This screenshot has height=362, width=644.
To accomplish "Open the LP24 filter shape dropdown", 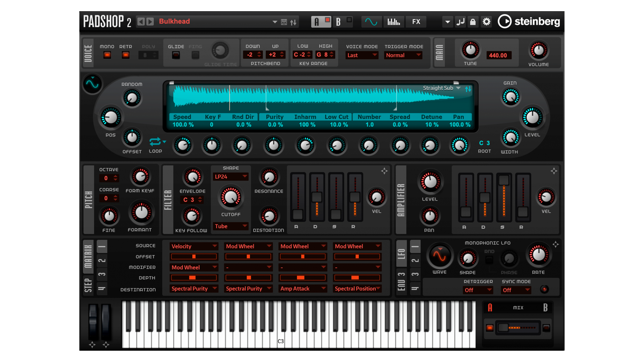I will pos(230,176).
